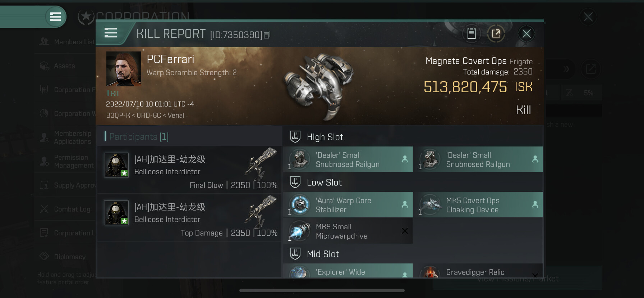This screenshot has height=298, width=644.
Task: Open the kill report hamburger menu
Action: [111, 33]
